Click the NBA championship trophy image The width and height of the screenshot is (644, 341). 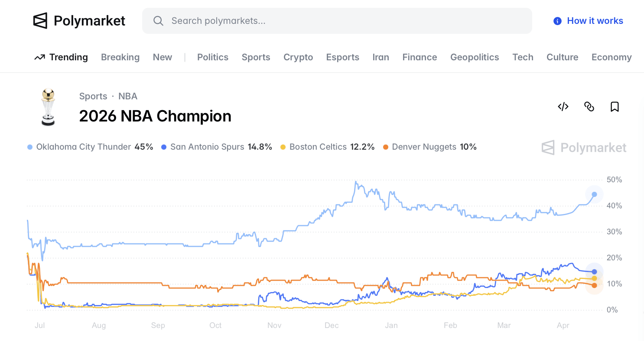tap(49, 107)
